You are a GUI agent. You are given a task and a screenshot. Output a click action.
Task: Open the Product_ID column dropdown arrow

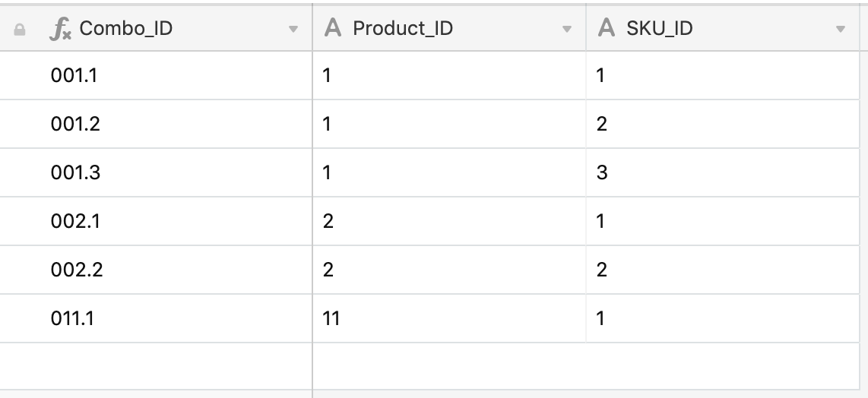pos(567,30)
